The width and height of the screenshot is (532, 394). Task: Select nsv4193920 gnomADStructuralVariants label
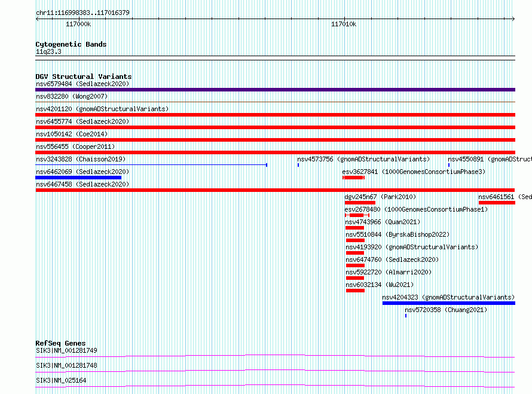point(412,247)
